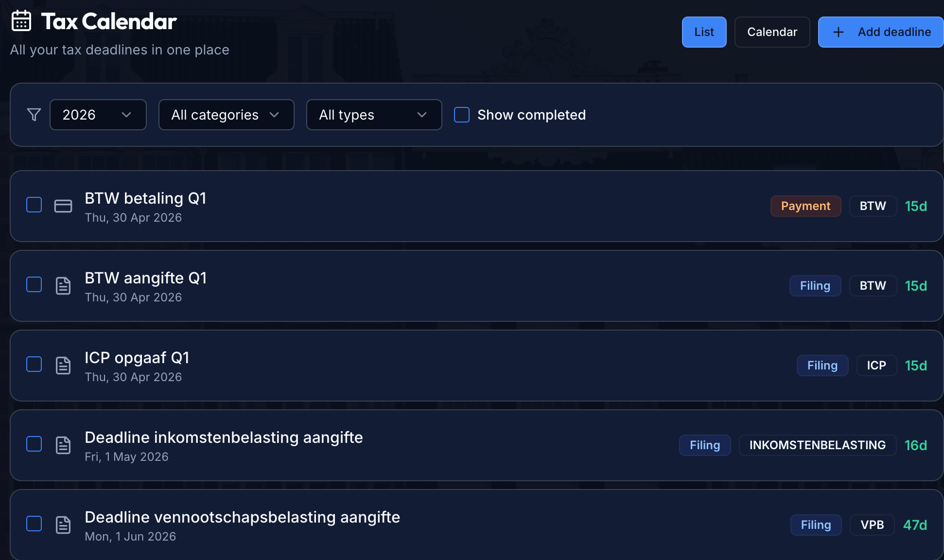
Task: Open the All types filter dropdown
Action: [374, 115]
